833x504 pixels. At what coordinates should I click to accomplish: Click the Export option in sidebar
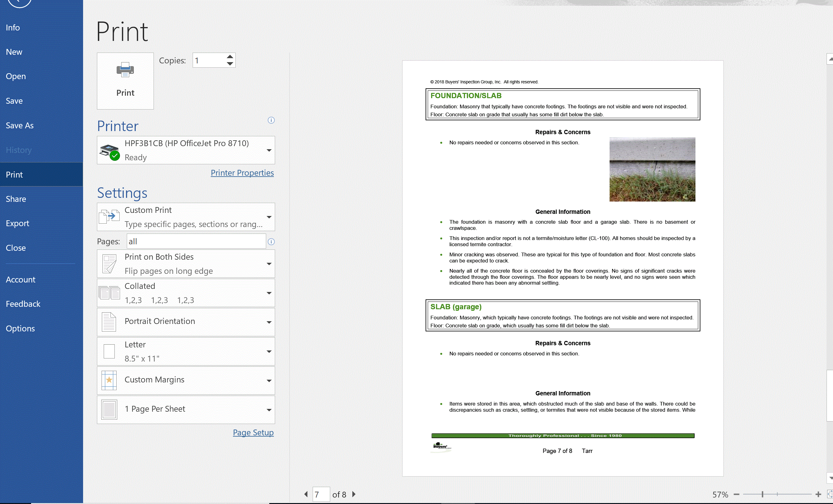coord(17,223)
